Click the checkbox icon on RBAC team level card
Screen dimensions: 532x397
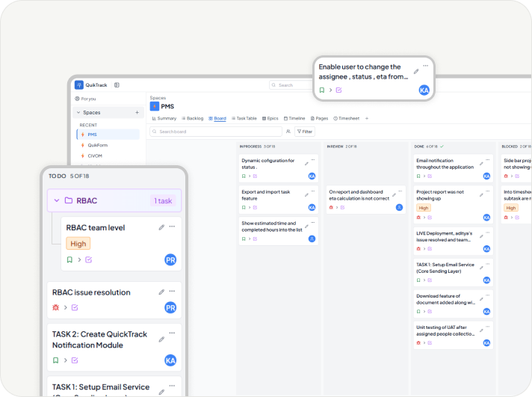tap(89, 259)
